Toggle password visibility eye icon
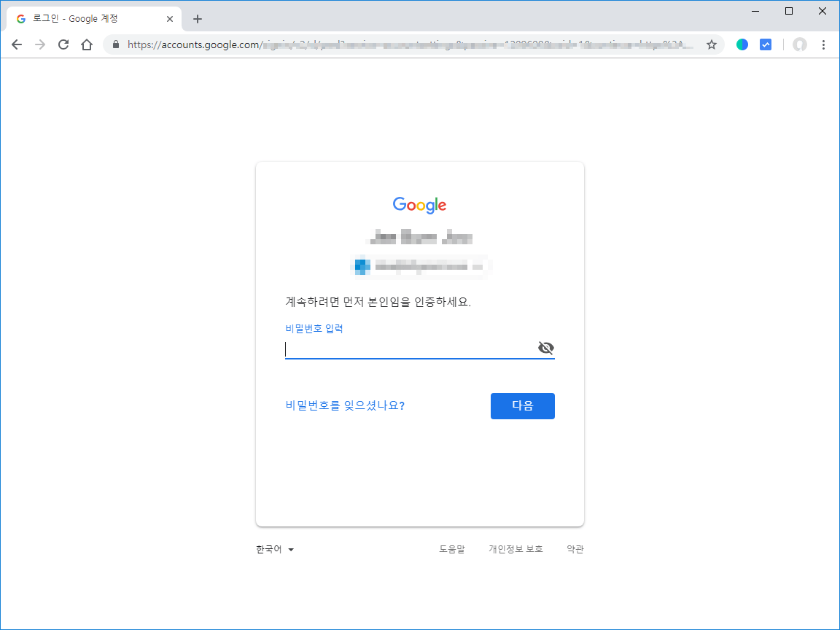The image size is (840, 630). point(546,348)
